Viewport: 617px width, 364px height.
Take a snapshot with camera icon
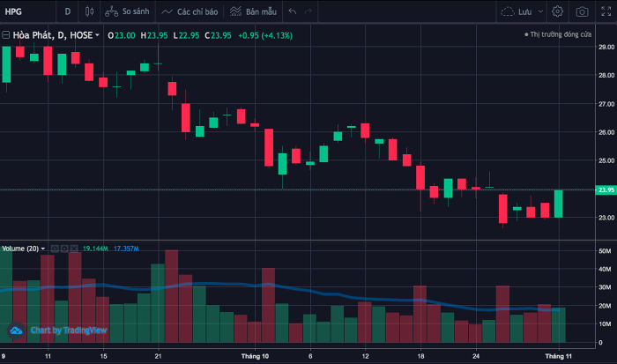(x=582, y=12)
